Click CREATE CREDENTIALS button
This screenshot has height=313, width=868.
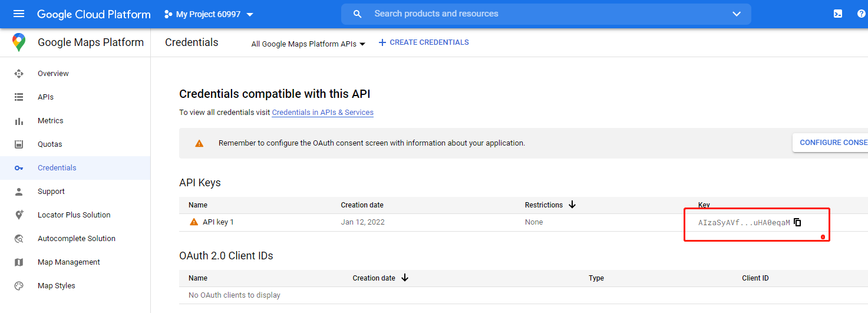(424, 42)
